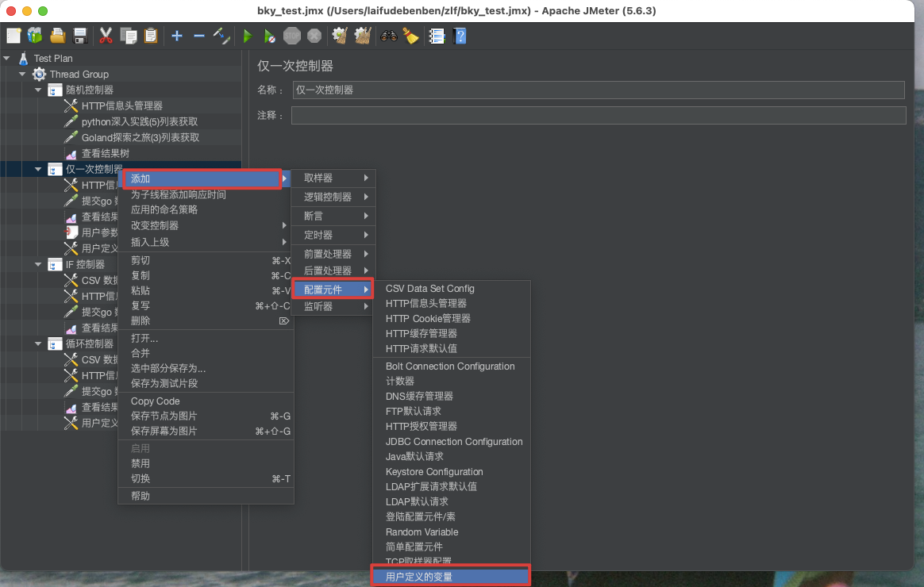The height and width of the screenshot is (587, 924).
Task: Click the Paste clipboard icon
Action: tap(151, 36)
